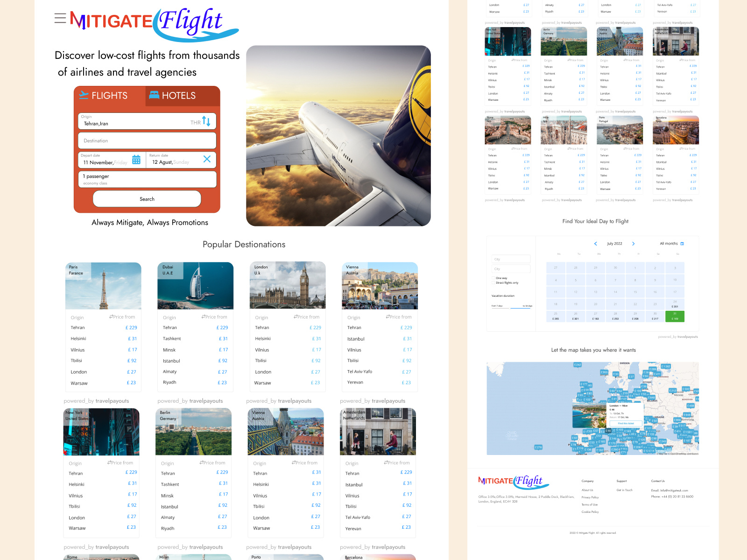Click the All months calendar icon

[x=682, y=243]
